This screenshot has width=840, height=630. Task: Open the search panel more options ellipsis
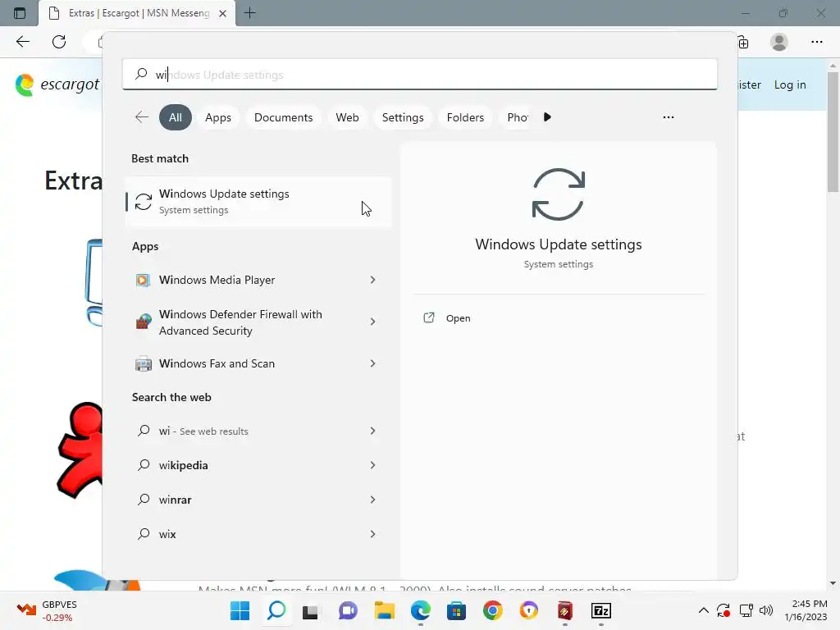click(x=668, y=117)
